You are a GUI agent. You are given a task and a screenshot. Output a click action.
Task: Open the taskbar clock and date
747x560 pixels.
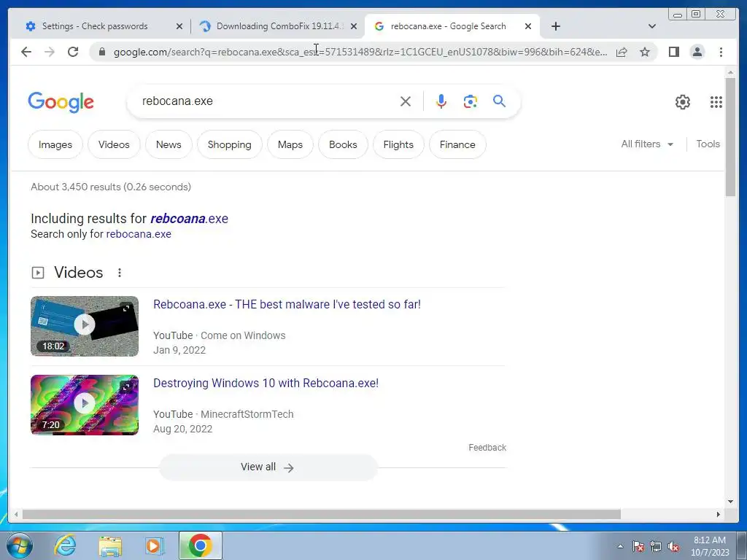(710, 546)
